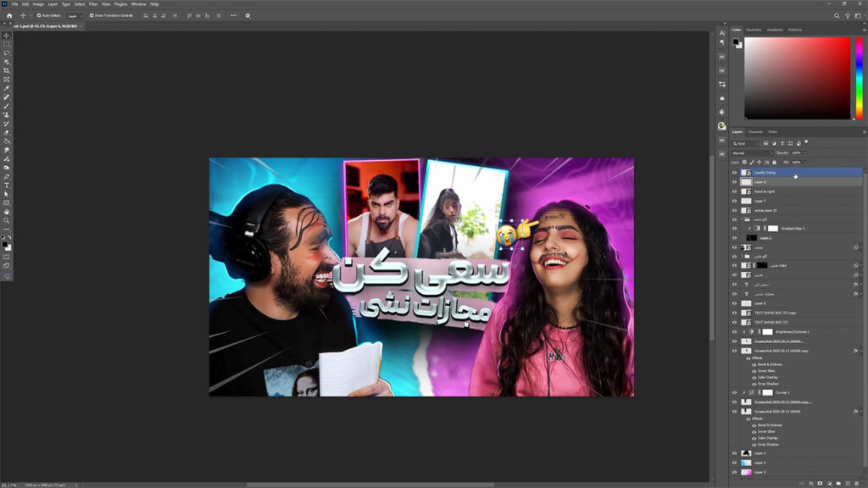Select the Move tool
Viewport: 868px width, 488px height.
pos(7,35)
